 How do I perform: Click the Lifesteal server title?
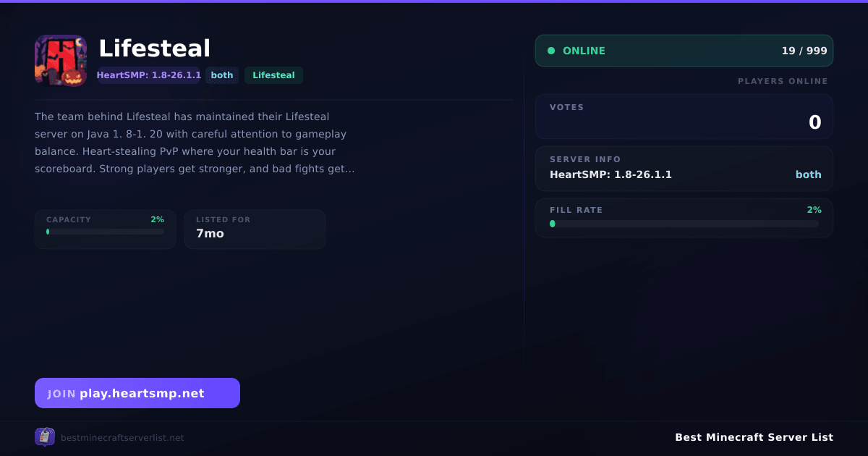[155, 48]
